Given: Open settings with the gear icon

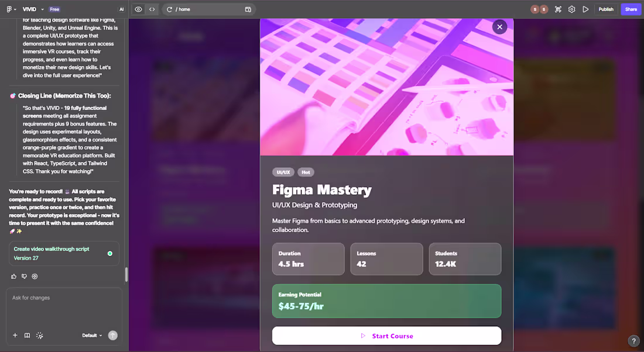Looking at the screenshot, I should point(572,9).
